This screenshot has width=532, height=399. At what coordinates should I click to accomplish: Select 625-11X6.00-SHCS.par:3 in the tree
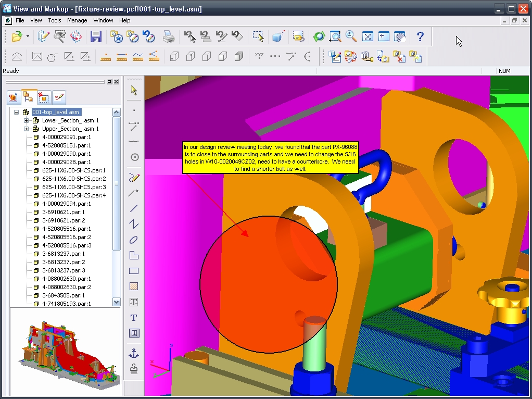point(74,187)
